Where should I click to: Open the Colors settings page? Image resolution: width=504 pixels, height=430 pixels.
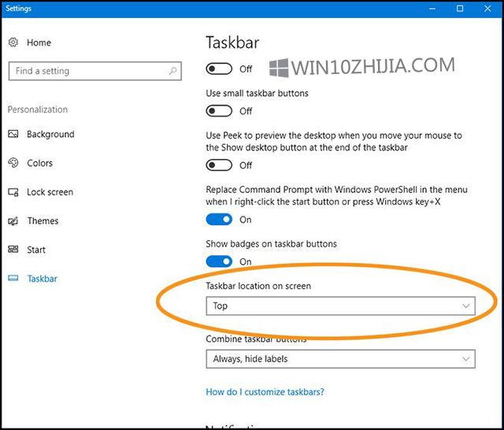(x=39, y=163)
